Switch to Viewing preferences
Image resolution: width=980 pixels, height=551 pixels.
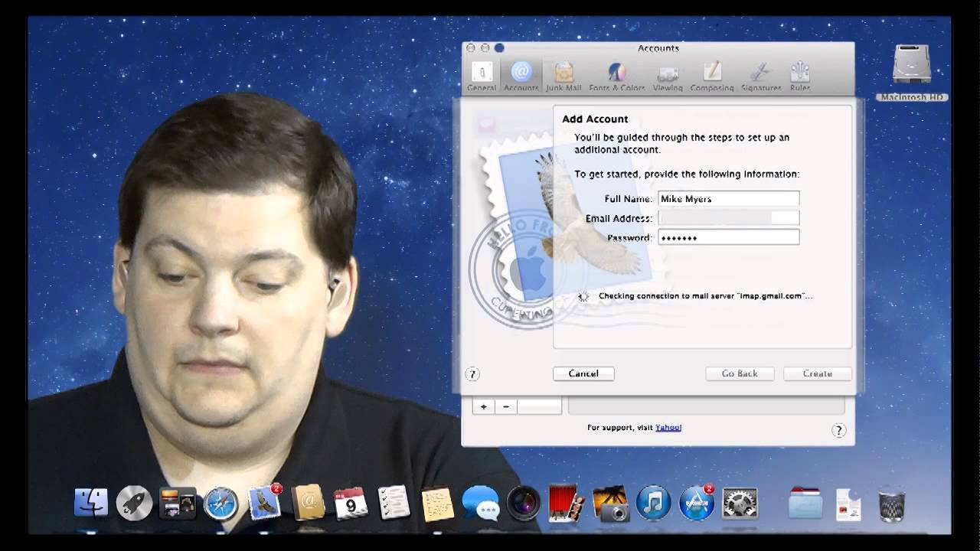point(667,74)
